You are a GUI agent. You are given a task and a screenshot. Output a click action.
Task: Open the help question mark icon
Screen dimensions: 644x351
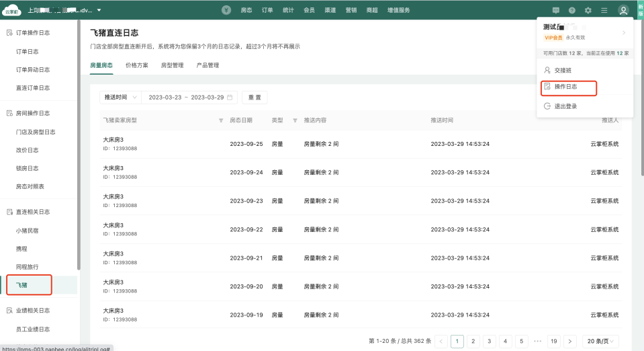point(571,11)
